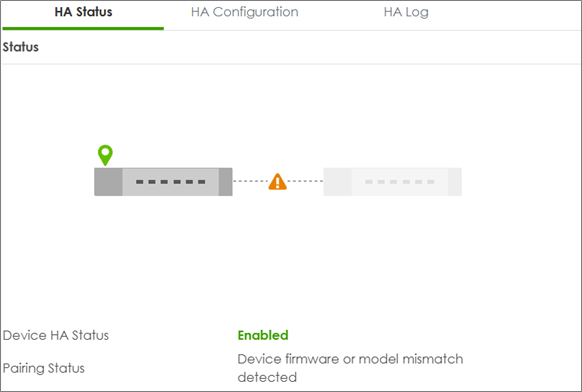The height and width of the screenshot is (392, 582).
Task: Click the green Enabled status text
Action: coord(263,335)
